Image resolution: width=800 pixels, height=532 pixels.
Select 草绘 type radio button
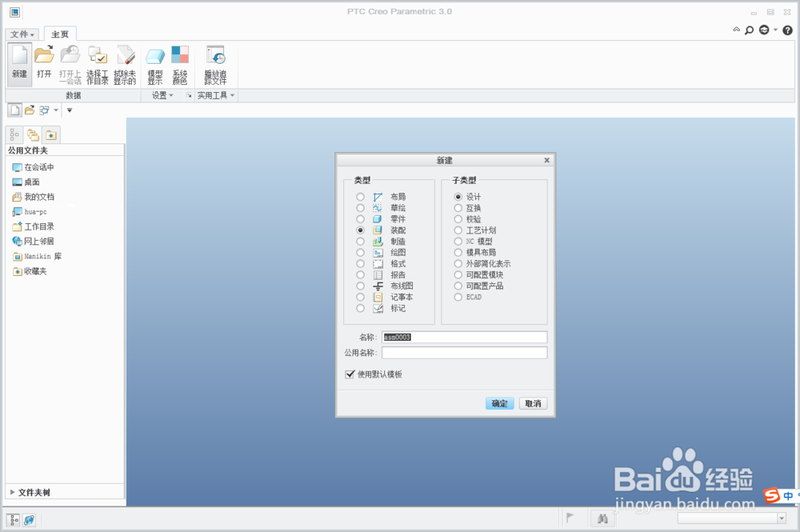coord(360,208)
